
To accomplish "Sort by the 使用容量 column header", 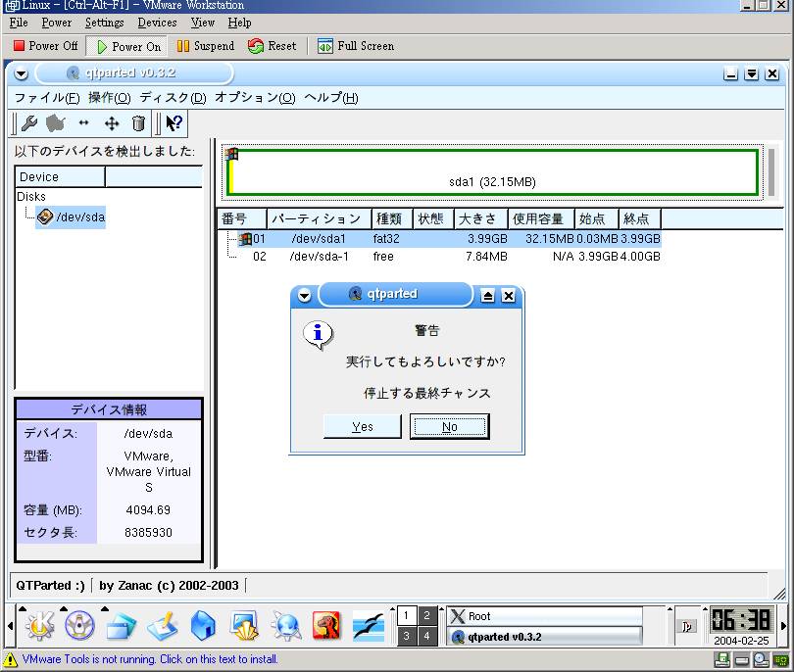I will point(541,219).
